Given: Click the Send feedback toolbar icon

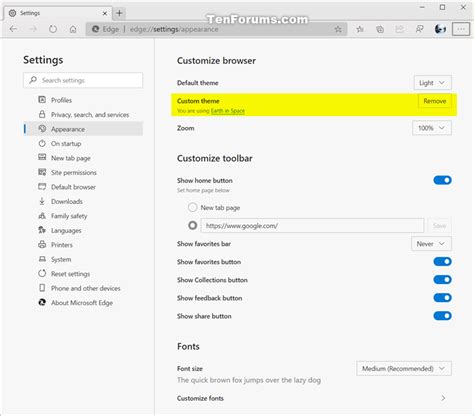Looking at the screenshot, I should [419, 29].
